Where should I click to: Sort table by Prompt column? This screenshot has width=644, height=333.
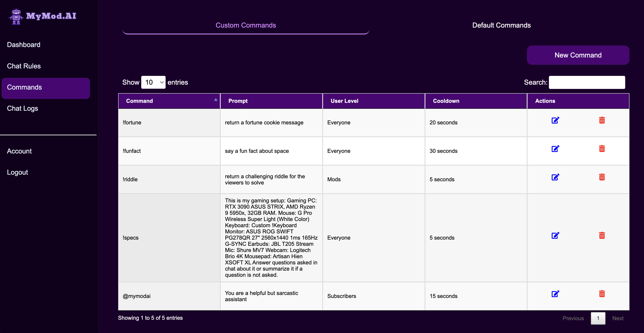[x=271, y=101]
